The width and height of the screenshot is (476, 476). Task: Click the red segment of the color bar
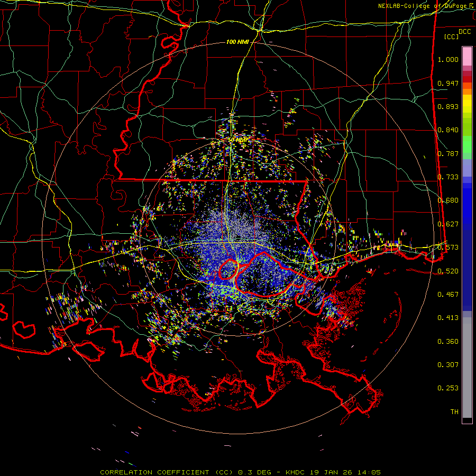(467, 79)
